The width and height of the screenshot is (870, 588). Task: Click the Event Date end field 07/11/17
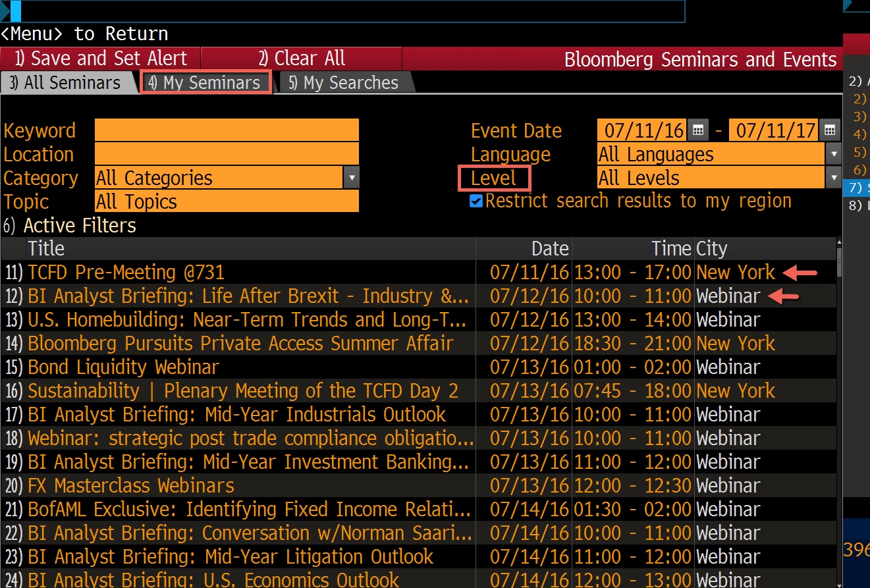pyautogui.click(x=775, y=130)
